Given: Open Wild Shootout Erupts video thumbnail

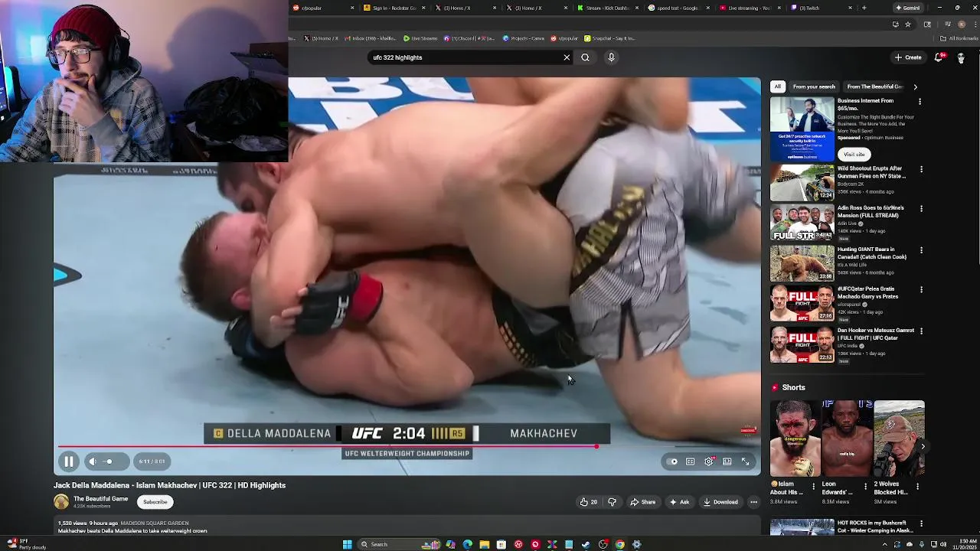Looking at the screenshot, I should coord(802,182).
